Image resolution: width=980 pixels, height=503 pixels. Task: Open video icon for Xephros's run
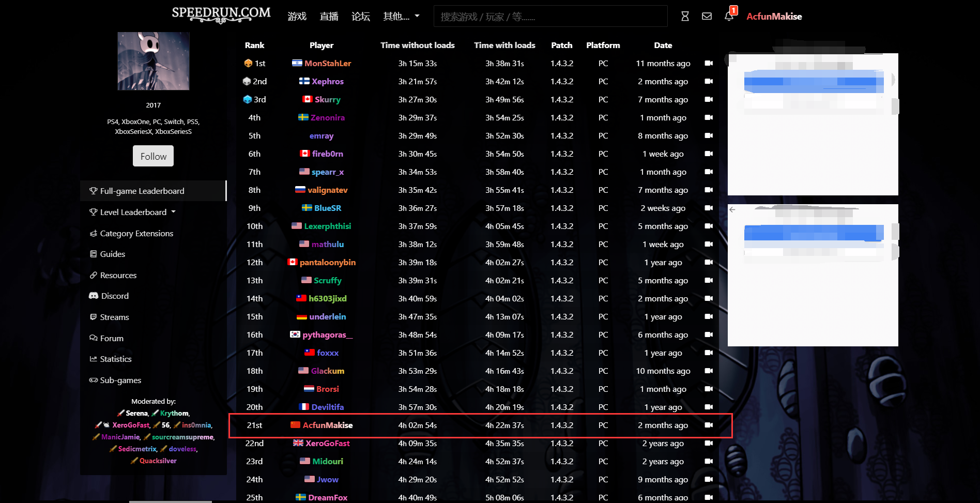pyautogui.click(x=709, y=81)
